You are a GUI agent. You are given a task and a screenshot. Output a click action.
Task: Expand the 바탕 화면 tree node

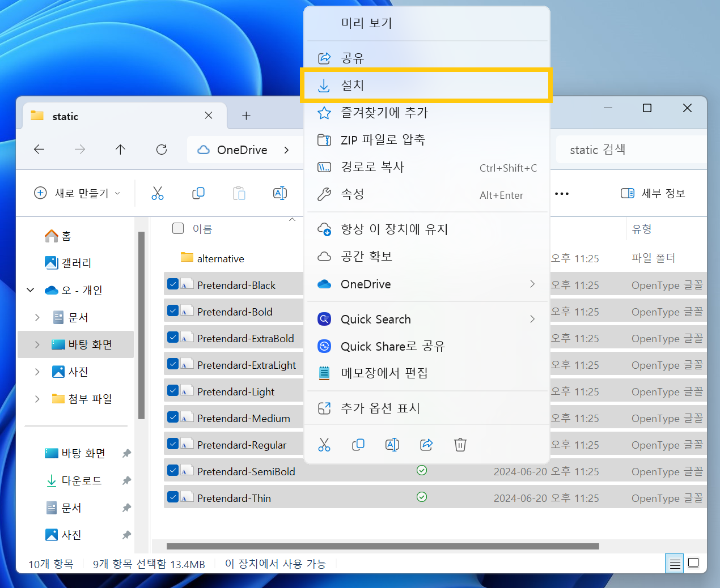37,344
